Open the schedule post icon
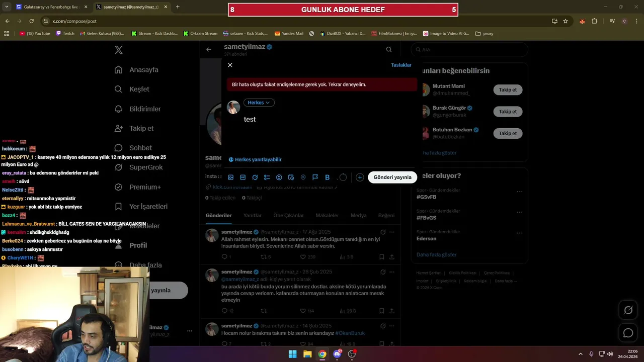Image resolution: width=644 pixels, height=362 pixels. (x=291, y=177)
